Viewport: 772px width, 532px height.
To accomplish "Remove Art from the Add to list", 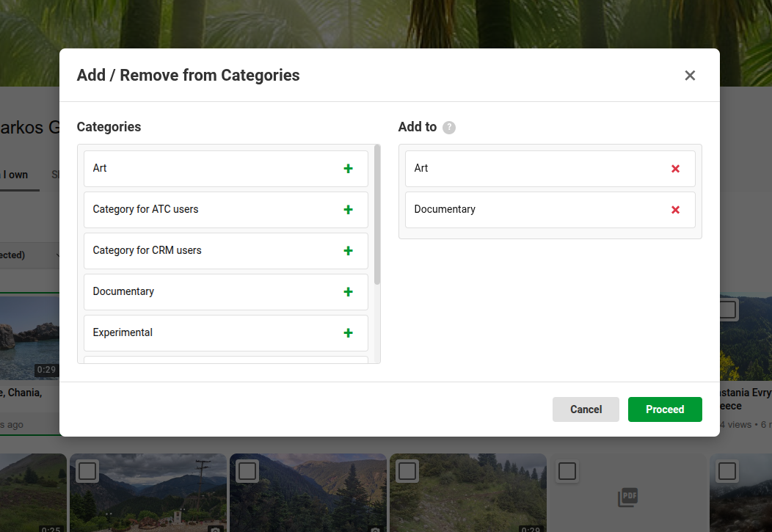I will pyautogui.click(x=675, y=169).
